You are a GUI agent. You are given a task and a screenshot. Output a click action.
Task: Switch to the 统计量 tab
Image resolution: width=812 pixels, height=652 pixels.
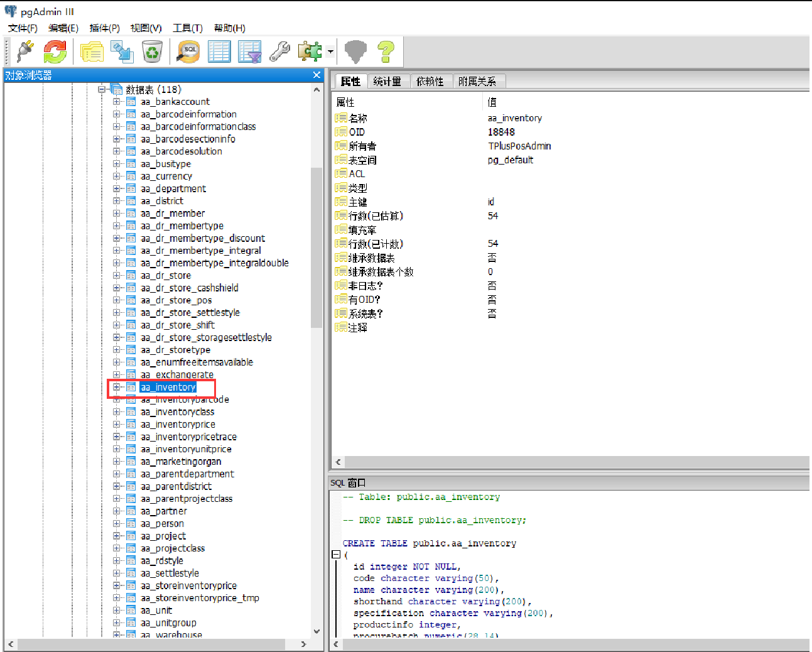point(387,81)
